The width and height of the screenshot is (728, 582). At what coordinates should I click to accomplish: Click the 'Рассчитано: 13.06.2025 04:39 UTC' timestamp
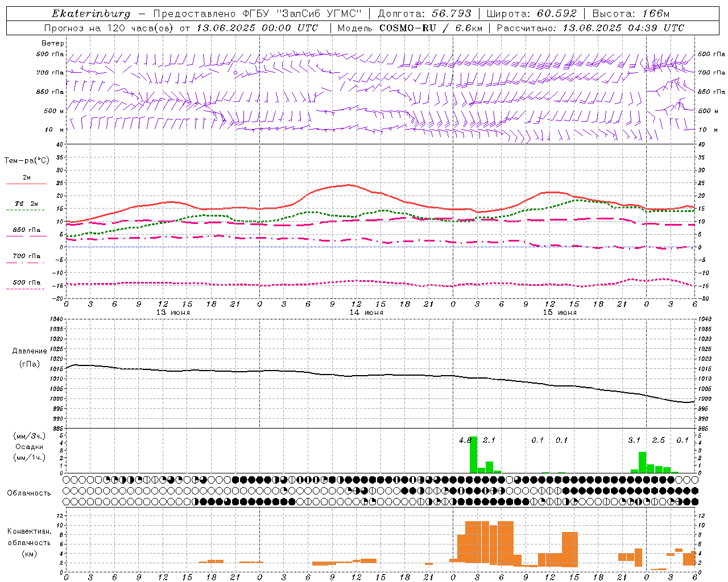(590, 28)
